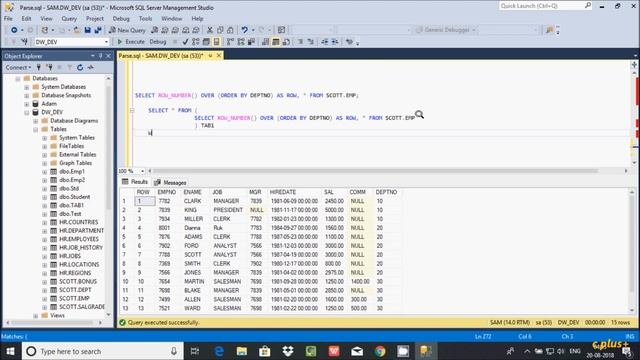The image size is (640, 360).
Task: Open Google Chrome from the taskbar
Action: tap(380, 351)
